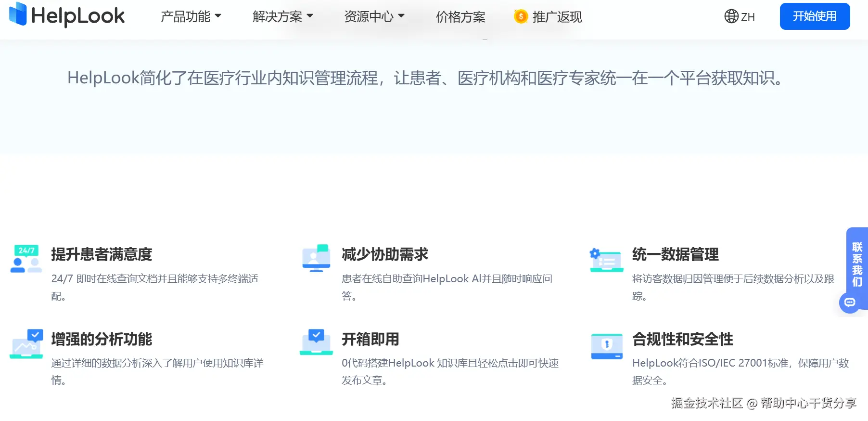Viewport: 868px width, 421px height.
Task: Open the chat bubble icon under 联系我们
Action: click(x=850, y=303)
